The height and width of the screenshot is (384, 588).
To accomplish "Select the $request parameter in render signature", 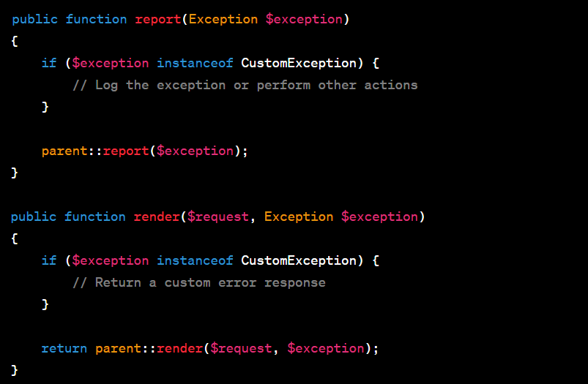I will pyautogui.click(x=218, y=217).
